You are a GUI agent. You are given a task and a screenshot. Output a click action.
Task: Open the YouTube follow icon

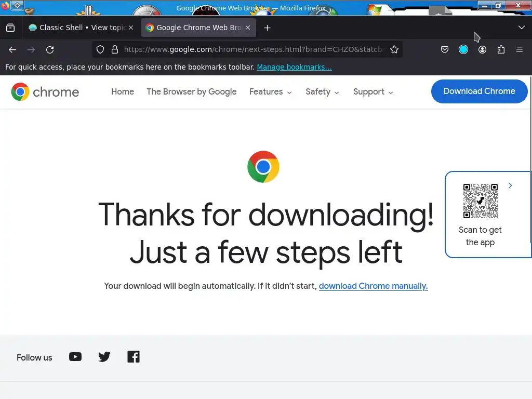75,357
